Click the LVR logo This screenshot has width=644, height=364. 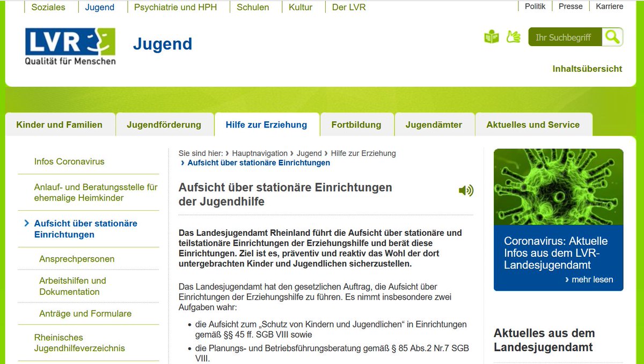(x=70, y=47)
